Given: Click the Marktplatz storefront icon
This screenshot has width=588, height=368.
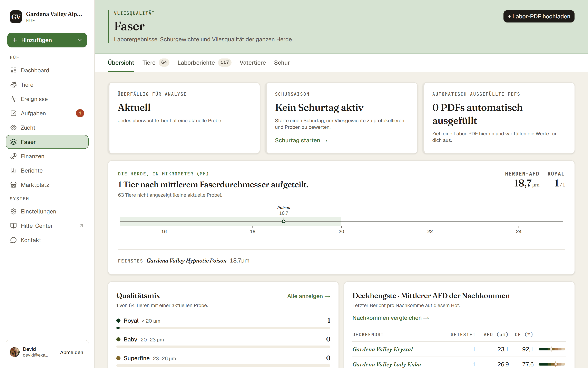Looking at the screenshot, I should pos(13,185).
